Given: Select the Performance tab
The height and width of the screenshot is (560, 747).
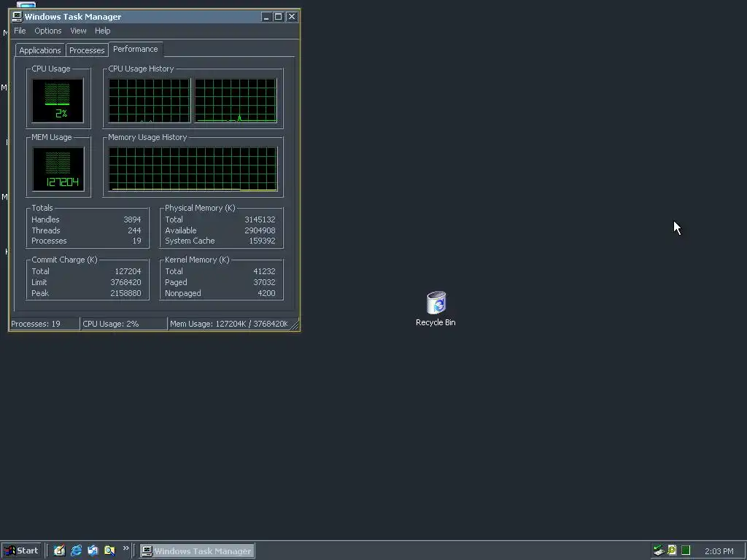Looking at the screenshot, I should coord(135,49).
